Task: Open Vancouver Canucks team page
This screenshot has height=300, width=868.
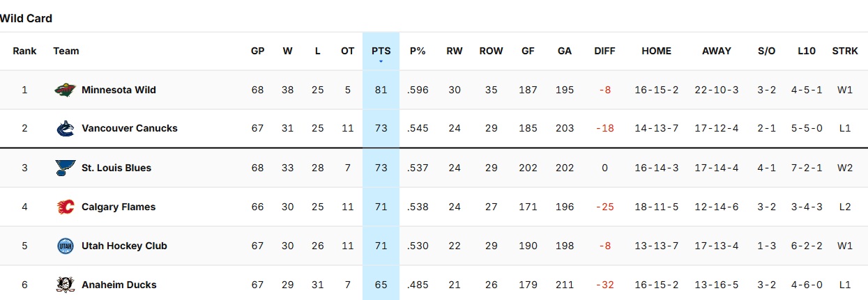Action: tap(130, 129)
